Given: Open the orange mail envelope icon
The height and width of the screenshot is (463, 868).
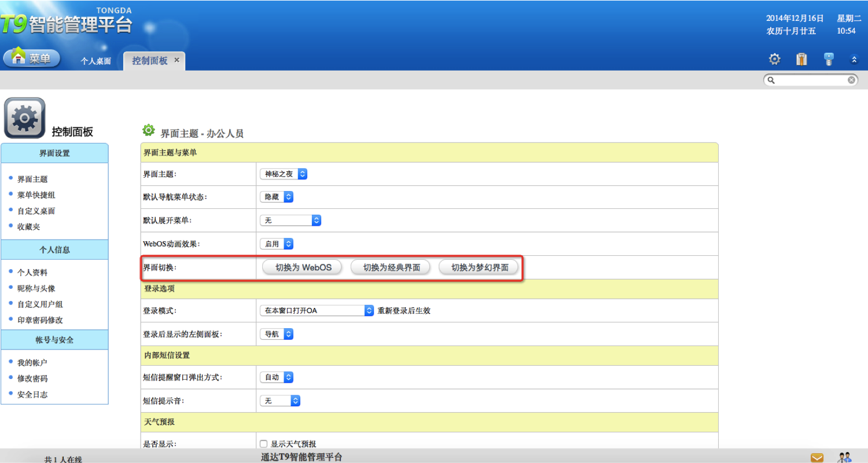Looking at the screenshot, I should (x=817, y=458).
